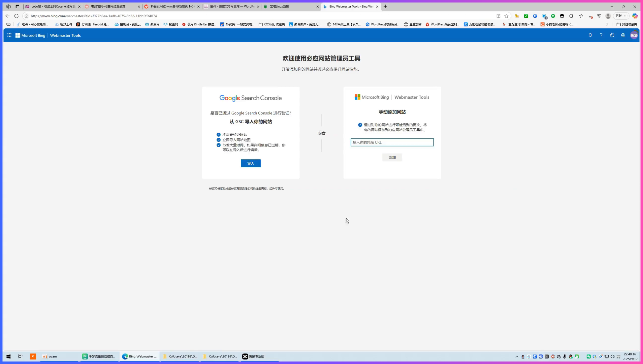Add this page to favorites star
643x364 pixels.
click(x=506, y=16)
